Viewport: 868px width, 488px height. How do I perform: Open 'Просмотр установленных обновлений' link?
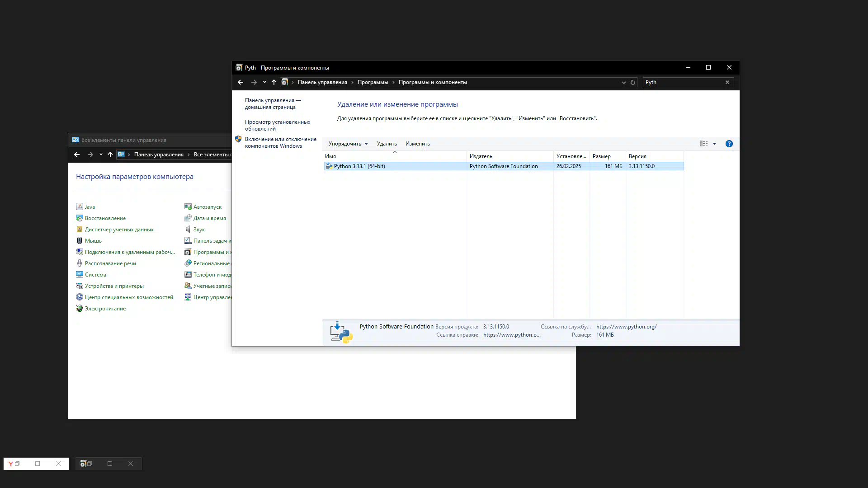pos(277,125)
